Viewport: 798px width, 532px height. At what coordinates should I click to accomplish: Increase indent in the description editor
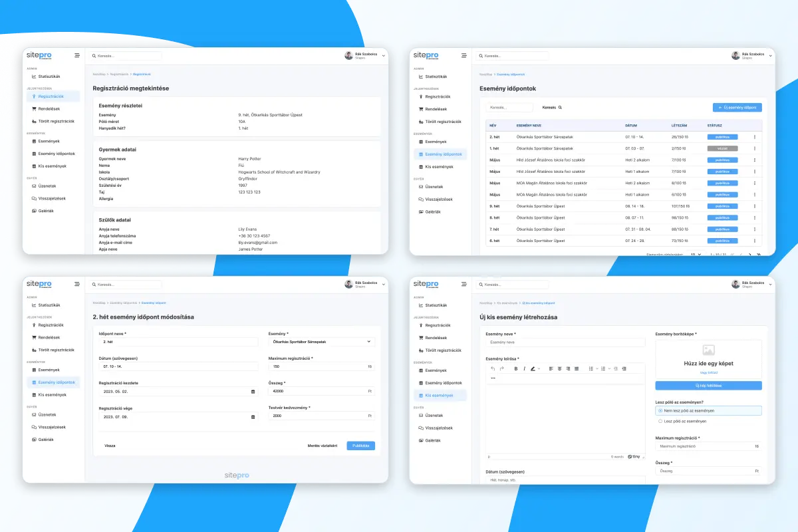[x=624, y=368]
